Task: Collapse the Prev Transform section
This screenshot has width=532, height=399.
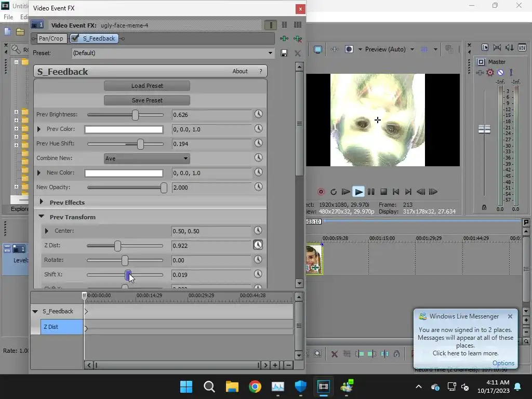Action: coord(42,216)
